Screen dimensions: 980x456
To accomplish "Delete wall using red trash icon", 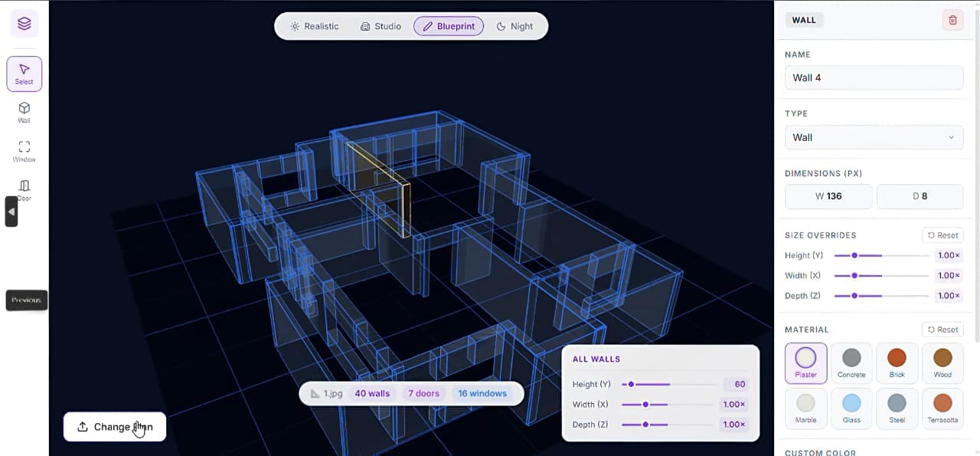I will pyautogui.click(x=952, y=20).
